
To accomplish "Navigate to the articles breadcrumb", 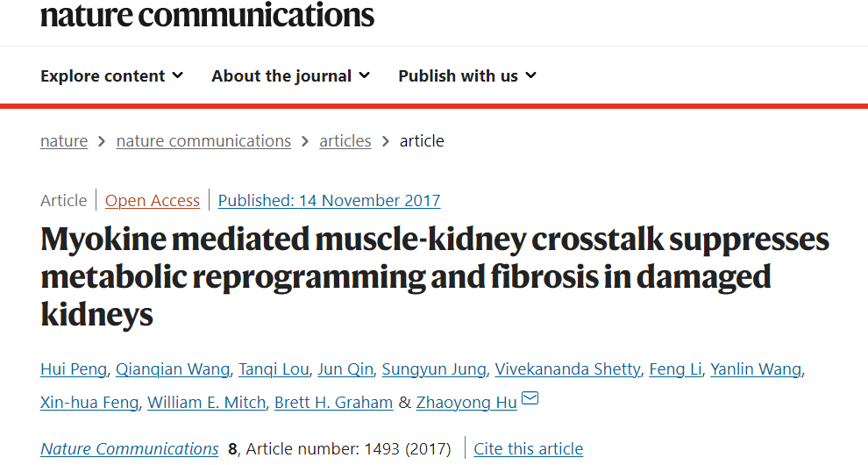I will tap(345, 140).
